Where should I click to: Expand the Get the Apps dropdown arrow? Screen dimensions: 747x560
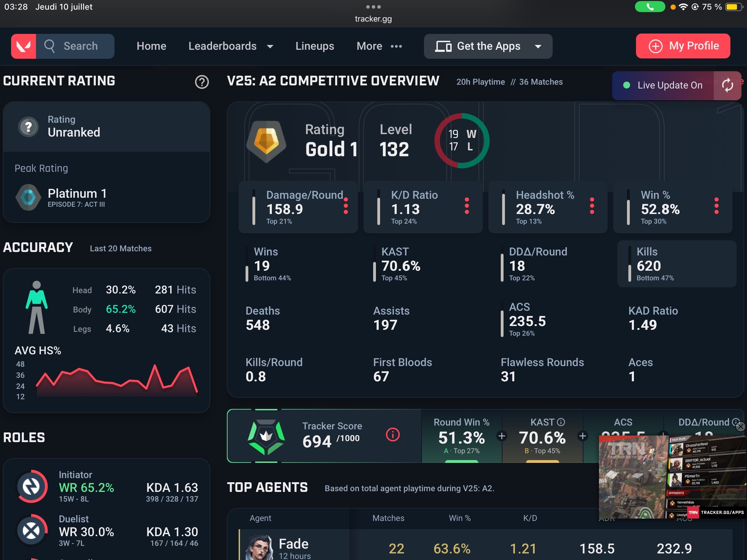pos(538,46)
